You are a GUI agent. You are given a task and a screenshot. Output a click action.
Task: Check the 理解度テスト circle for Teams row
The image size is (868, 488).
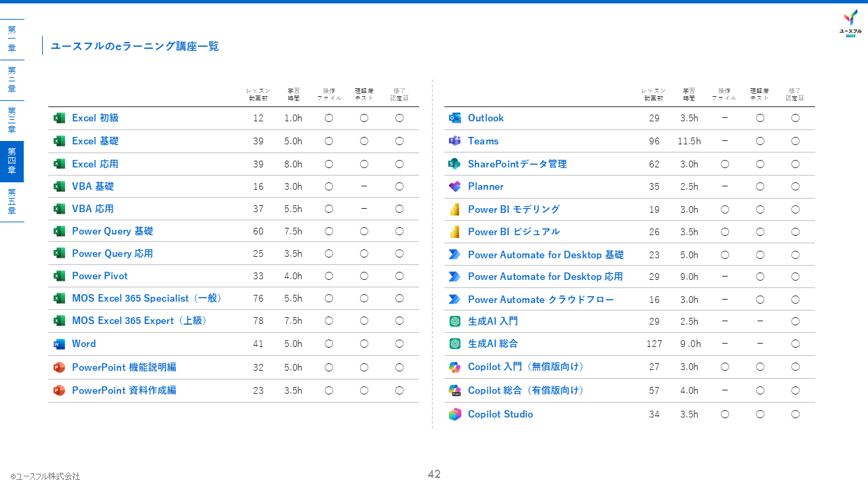(x=759, y=141)
